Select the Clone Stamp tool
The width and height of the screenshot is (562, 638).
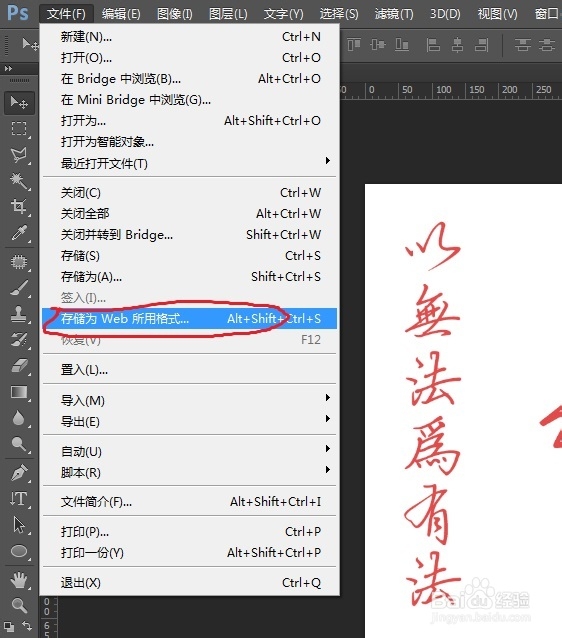19,314
